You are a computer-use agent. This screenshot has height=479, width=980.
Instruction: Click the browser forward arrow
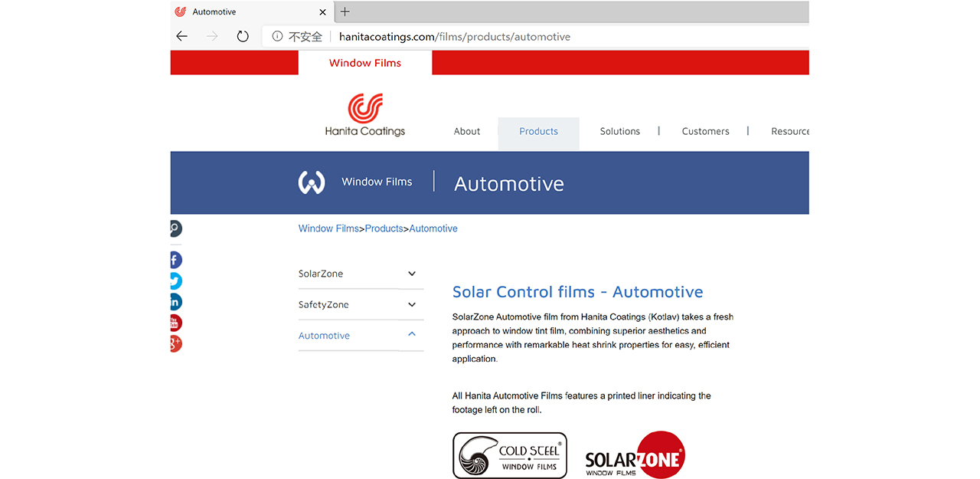click(212, 37)
